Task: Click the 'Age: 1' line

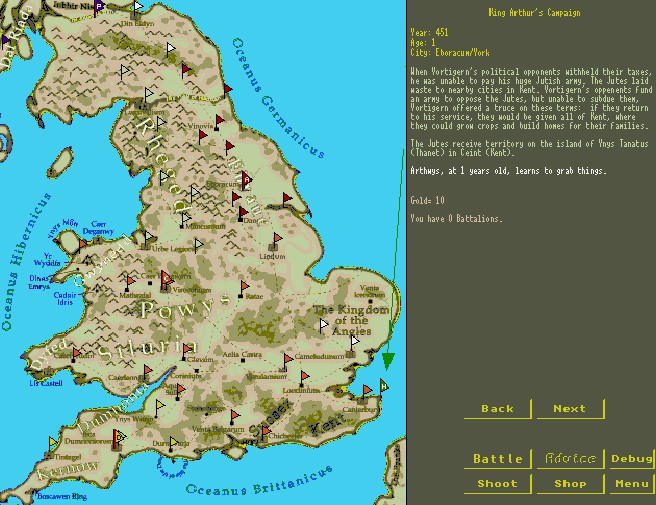Action: tap(423, 43)
